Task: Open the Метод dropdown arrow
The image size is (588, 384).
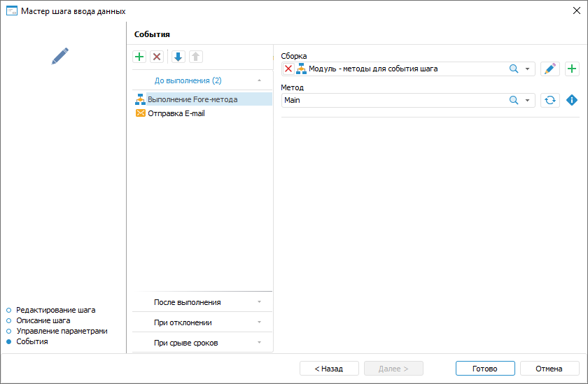Action: [527, 100]
